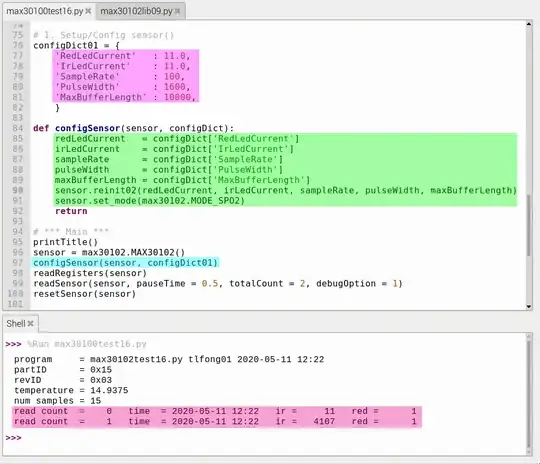Click '%Run max30100test16.py' shell command
This screenshot has height=464, width=540.
87,344
